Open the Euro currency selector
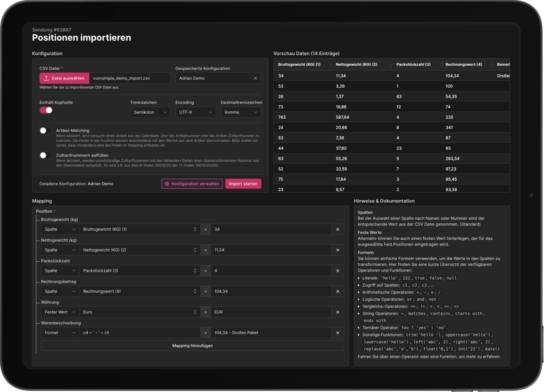 140,312
